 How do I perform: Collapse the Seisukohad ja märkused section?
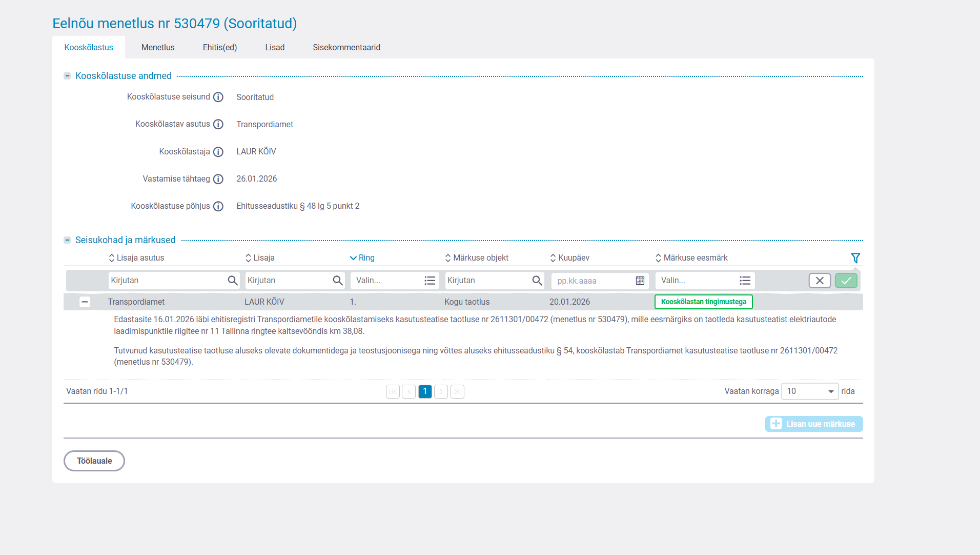click(67, 240)
